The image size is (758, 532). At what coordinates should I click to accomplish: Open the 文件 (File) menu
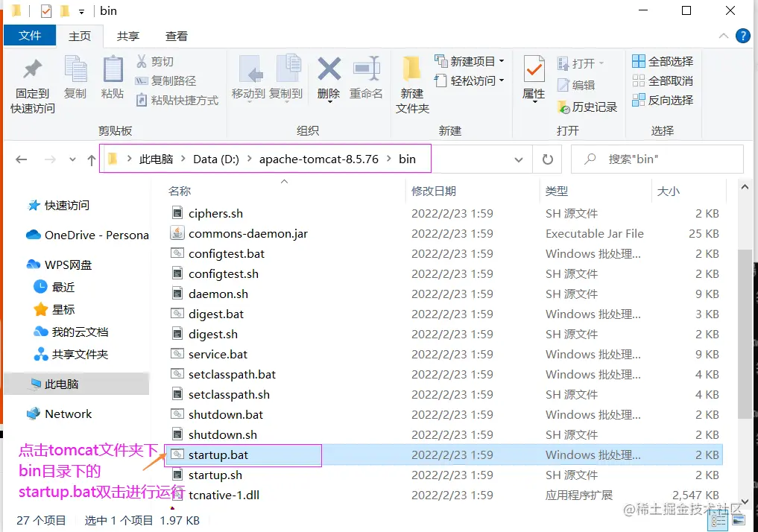(x=29, y=35)
